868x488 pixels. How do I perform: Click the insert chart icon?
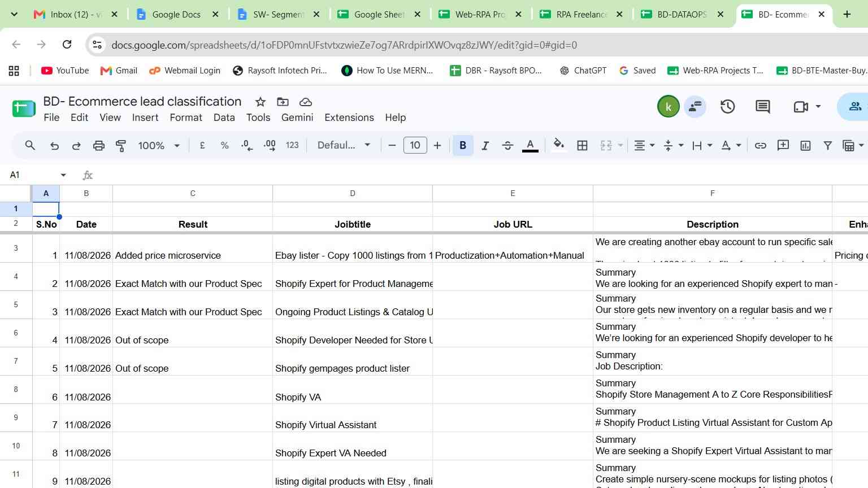(805, 146)
